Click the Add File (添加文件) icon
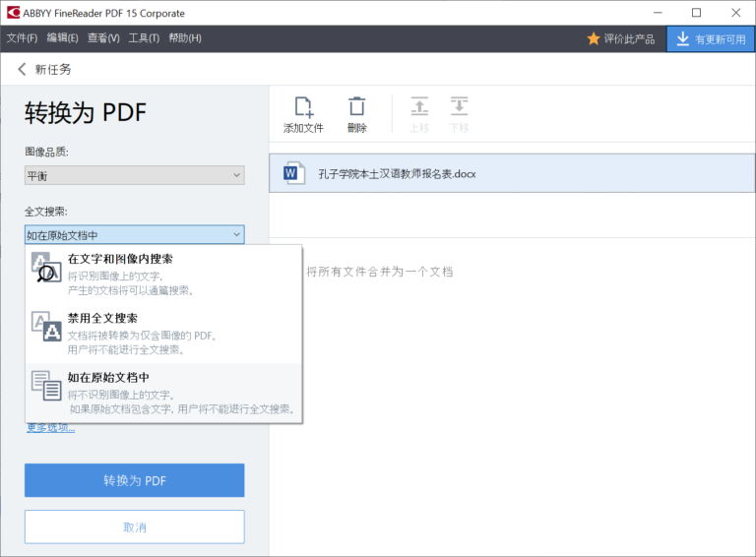Screen dimensions: 756x557 304,107
